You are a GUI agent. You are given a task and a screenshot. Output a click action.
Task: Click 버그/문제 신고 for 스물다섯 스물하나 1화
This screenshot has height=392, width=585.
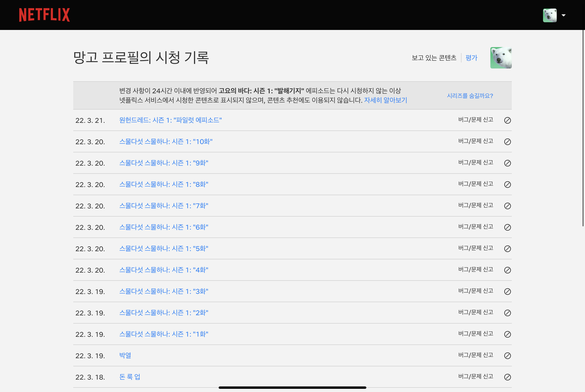tap(475, 334)
